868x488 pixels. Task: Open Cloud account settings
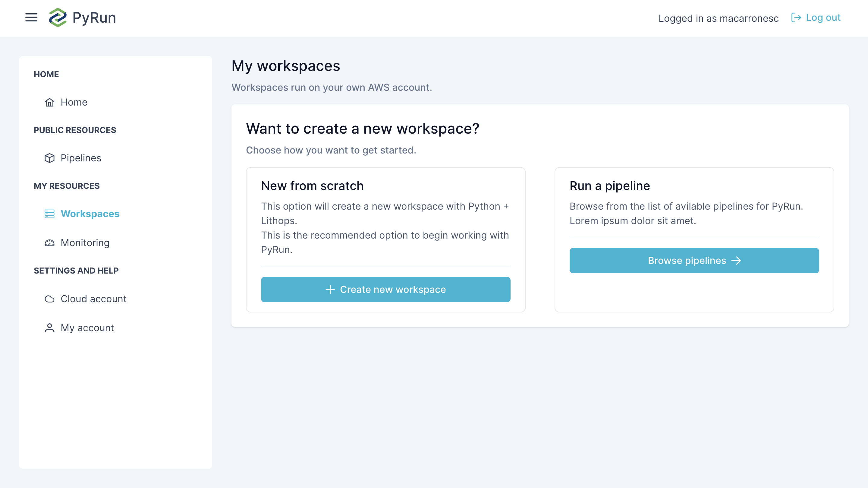click(93, 299)
